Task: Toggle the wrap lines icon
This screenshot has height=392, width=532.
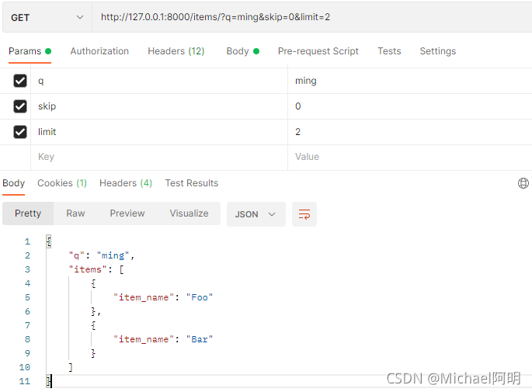Action: [304, 214]
